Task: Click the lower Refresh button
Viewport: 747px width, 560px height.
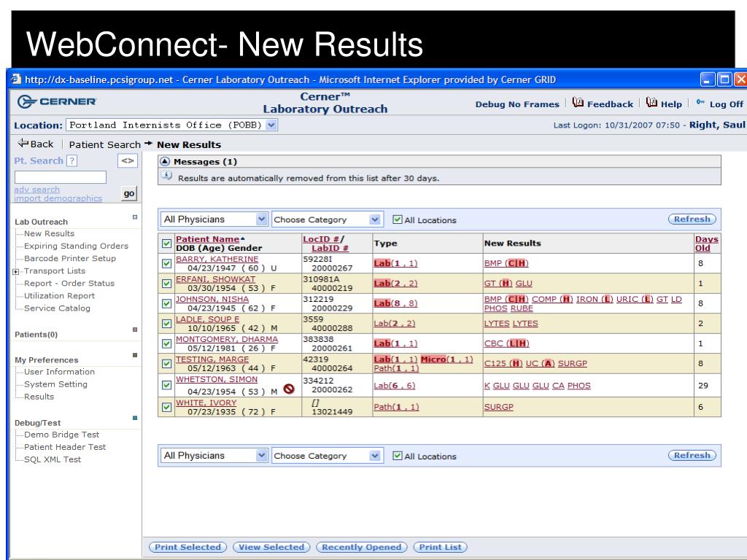Action: pos(692,455)
